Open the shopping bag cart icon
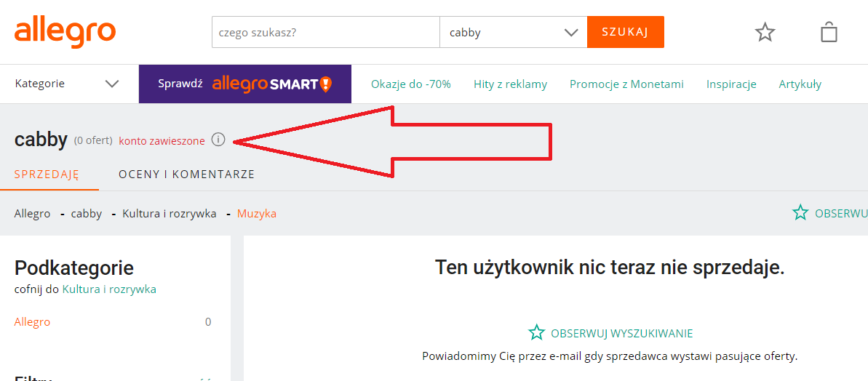The width and height of the screenshot is (868, 381). [x=829, y=32]
